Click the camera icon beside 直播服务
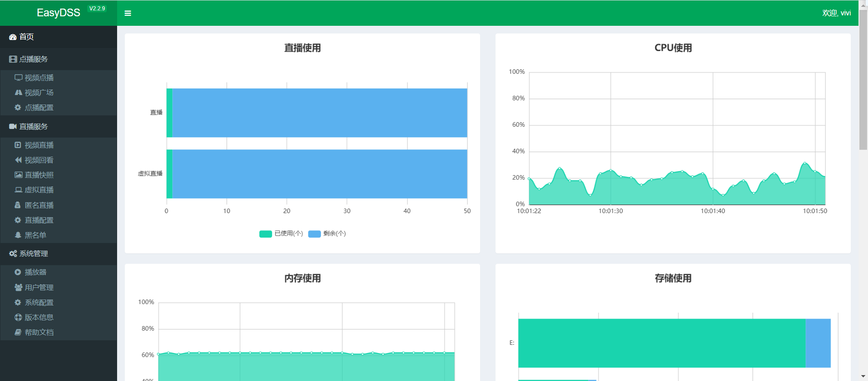 (x=13, y=127)
